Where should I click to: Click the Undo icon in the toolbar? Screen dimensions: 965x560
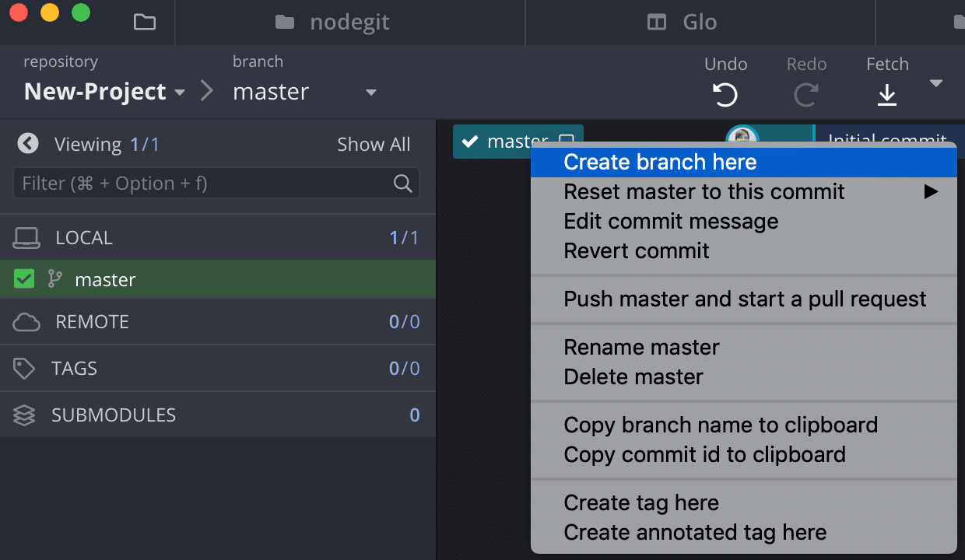725,93
